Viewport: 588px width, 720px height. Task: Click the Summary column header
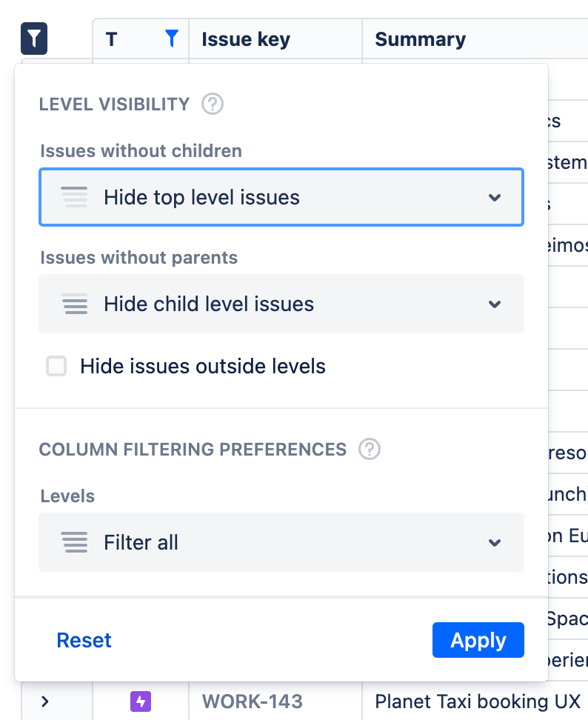(x=420, y=39)
